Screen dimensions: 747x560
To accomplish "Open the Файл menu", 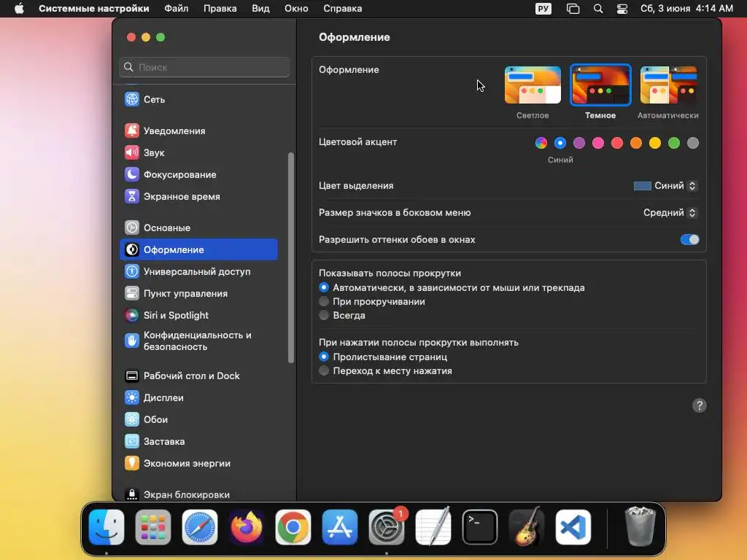I will point(177,9).
